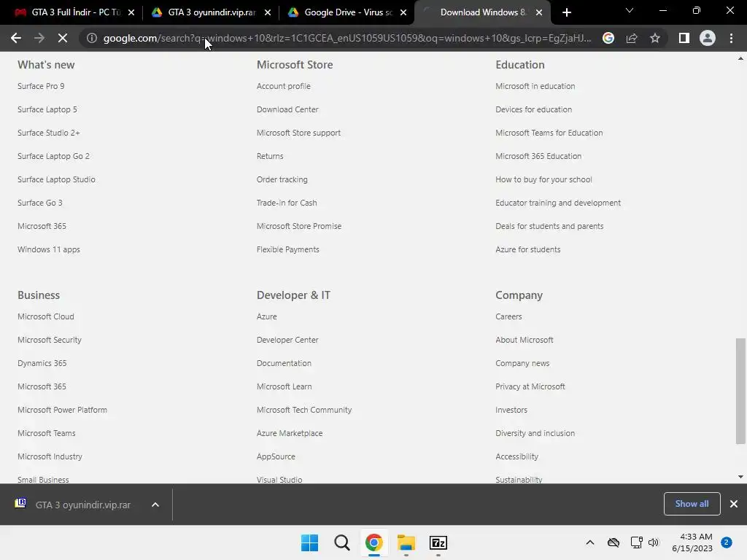Screen dimensions: 747x560
Task: Open the Microsoft in education link
Action: click(x=535, y=86)
